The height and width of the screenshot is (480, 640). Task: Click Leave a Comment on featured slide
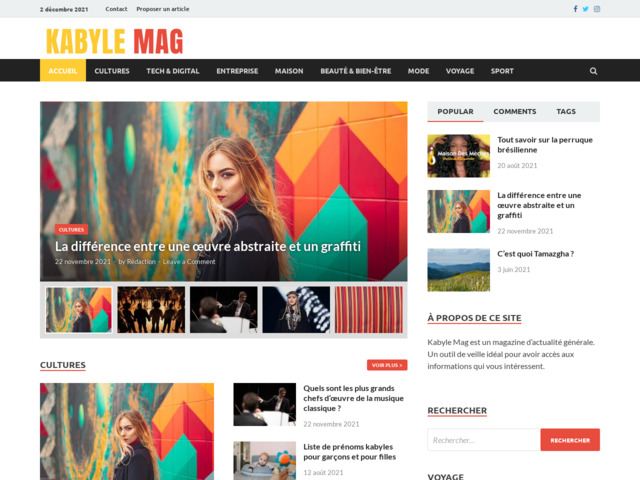pos(189,262)
